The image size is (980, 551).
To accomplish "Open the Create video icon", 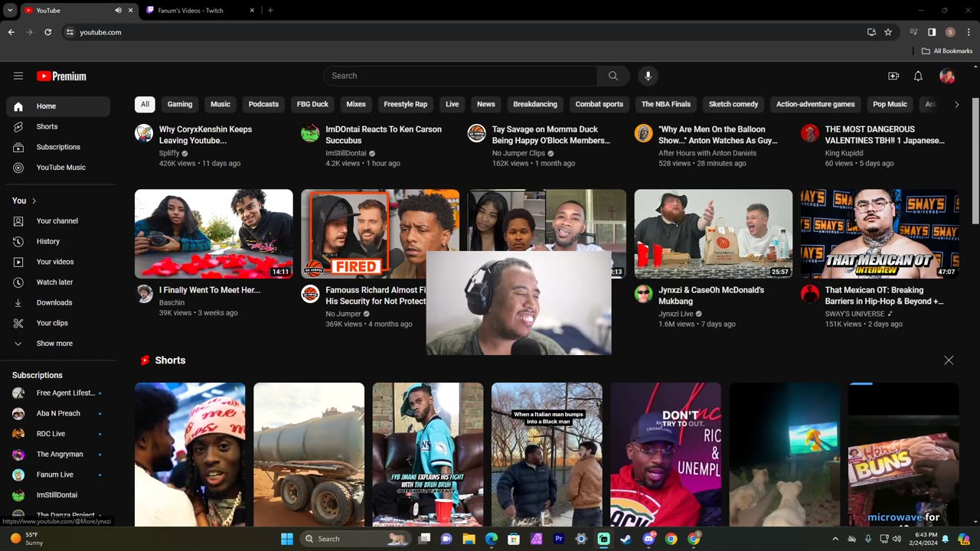I will pos(893,76).
